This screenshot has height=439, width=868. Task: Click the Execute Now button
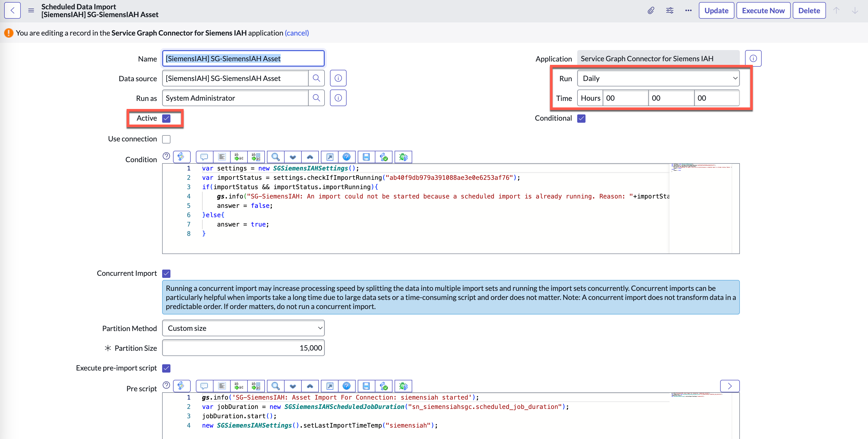(x=763, y=10)
